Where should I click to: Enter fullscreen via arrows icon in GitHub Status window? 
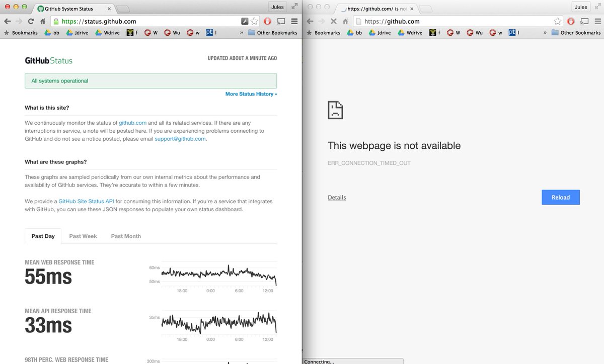(x=293, y=7)
